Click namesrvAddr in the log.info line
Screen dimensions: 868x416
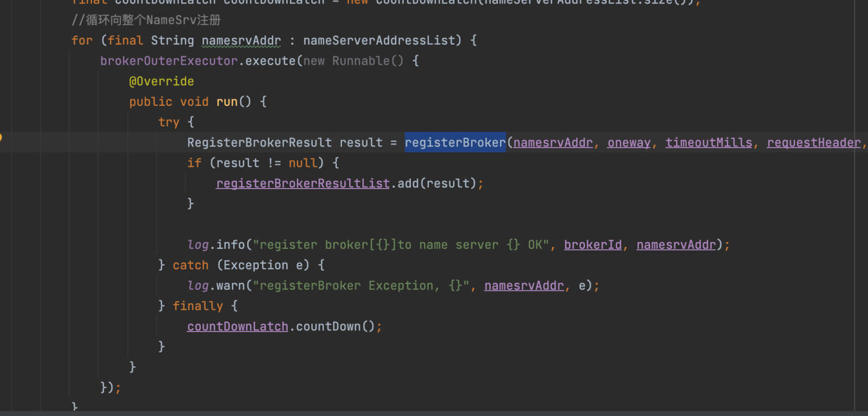click(x=676, y=245)
